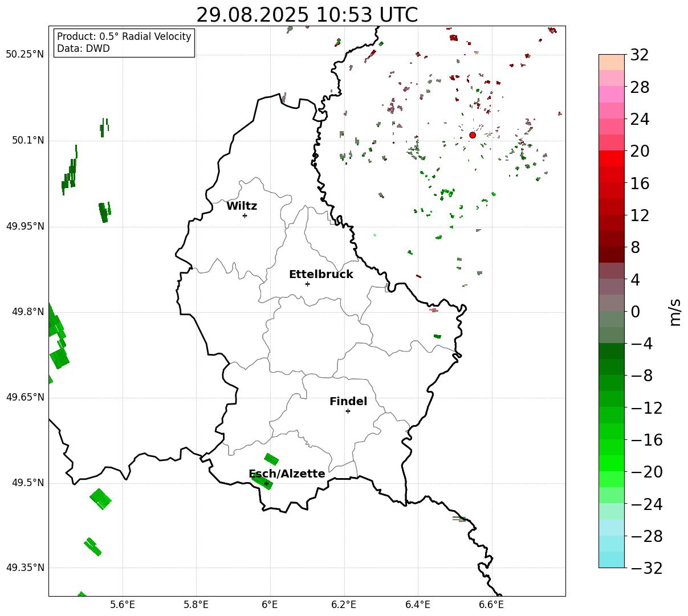Click the 50.25°N latitude label
This screenshot has width=688, height=616.
pyautogui.click(x=25, y=55)
